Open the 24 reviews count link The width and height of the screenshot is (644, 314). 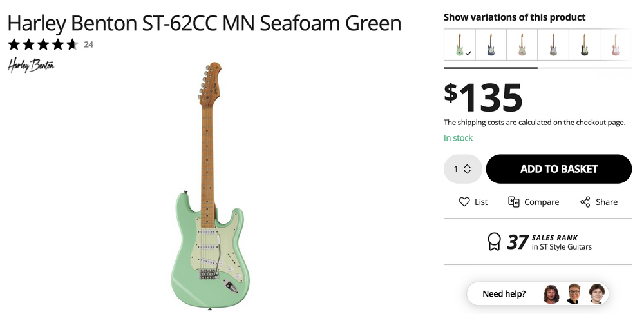click(89, 44)
